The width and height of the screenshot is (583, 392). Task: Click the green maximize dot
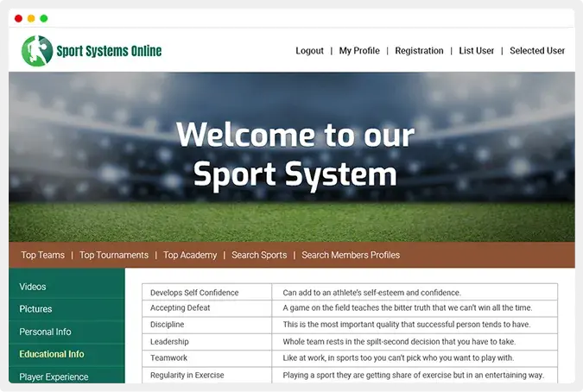pyautogui.click(x=44, y=18)
